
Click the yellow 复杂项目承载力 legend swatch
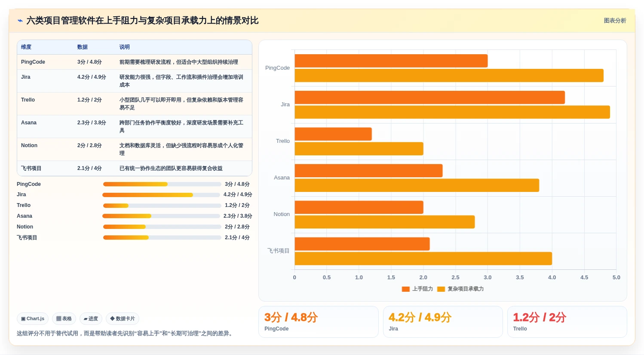click(441, 289)
